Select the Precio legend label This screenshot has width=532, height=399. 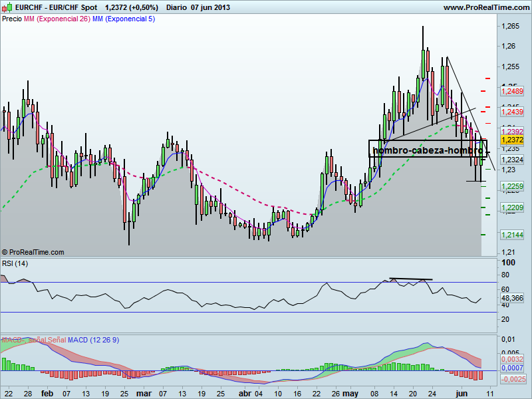12,19
